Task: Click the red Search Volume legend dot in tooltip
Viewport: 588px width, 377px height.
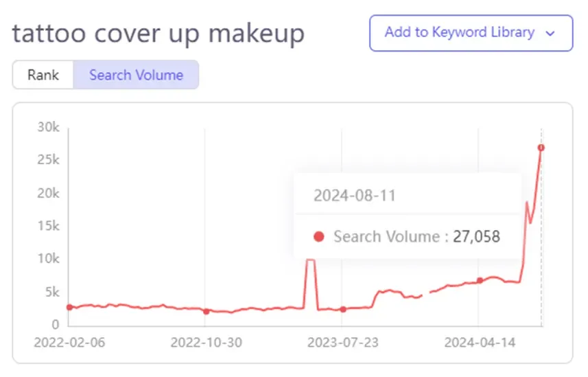Action: [319, 236]
